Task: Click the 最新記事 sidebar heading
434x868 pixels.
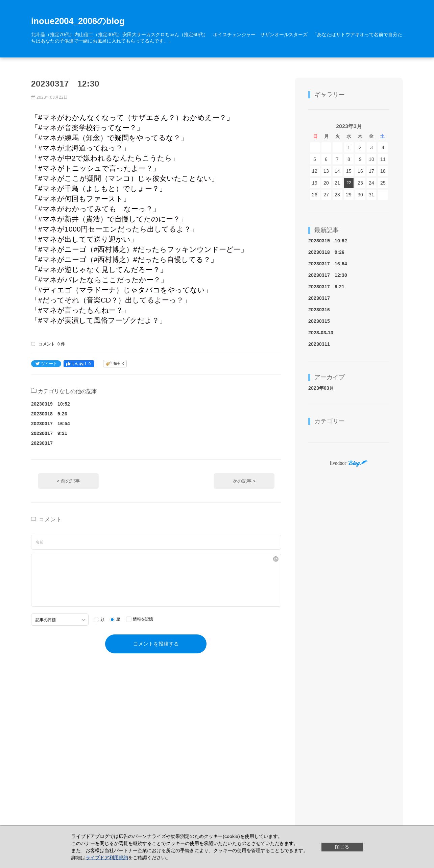Action: pyautogui.click(x=327, y=230)
